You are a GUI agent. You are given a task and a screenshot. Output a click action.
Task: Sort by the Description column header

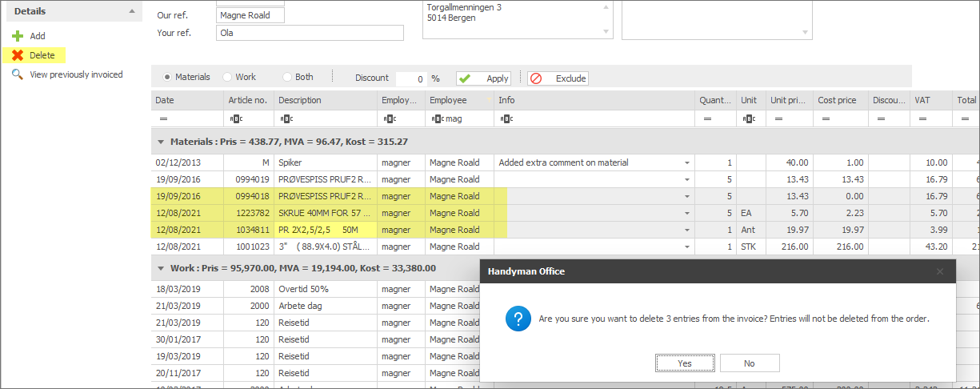click(x=326, y=100)
